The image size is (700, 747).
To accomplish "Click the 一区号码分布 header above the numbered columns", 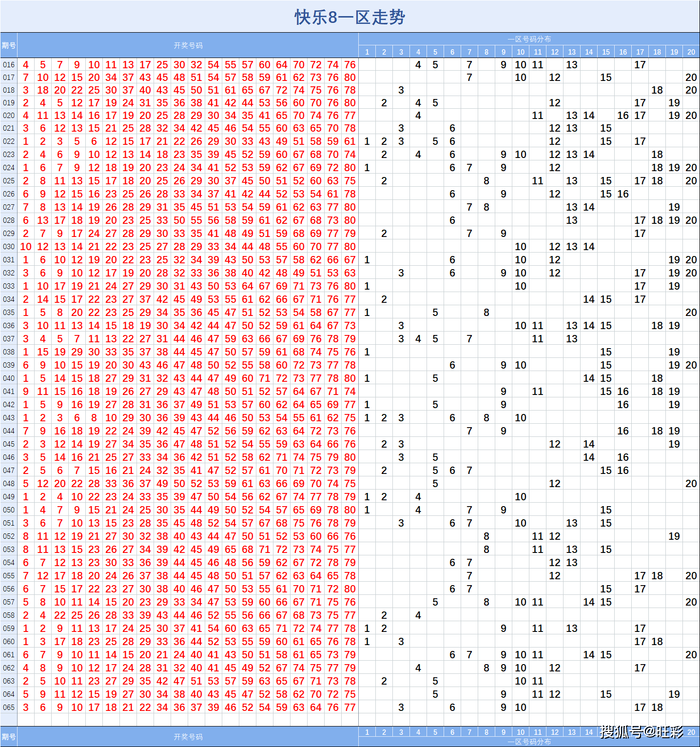I will point(529,39).
